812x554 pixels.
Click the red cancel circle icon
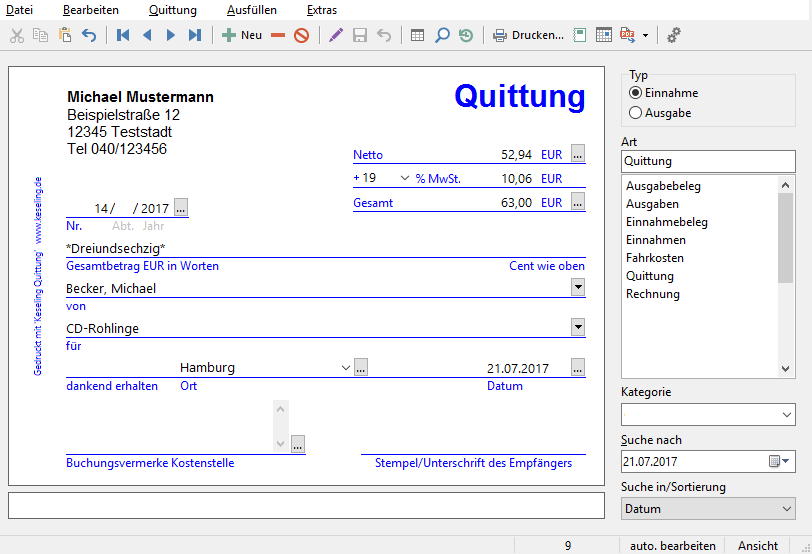[x=301, y=35]
